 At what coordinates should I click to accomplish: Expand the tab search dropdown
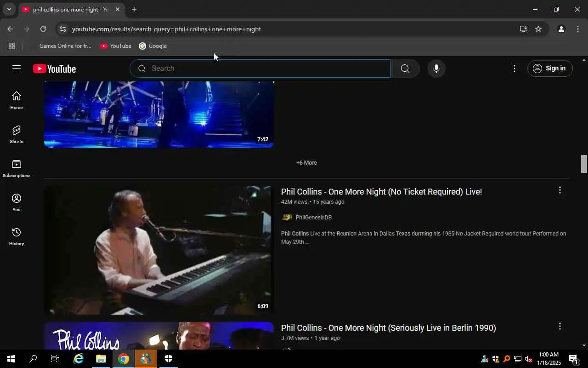[9, 9]
